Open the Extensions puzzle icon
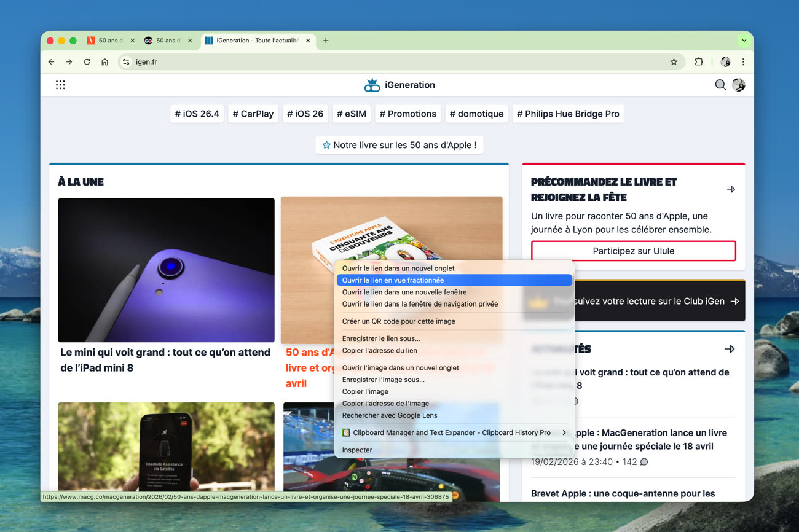799x532 pixels. click(699, 62)
